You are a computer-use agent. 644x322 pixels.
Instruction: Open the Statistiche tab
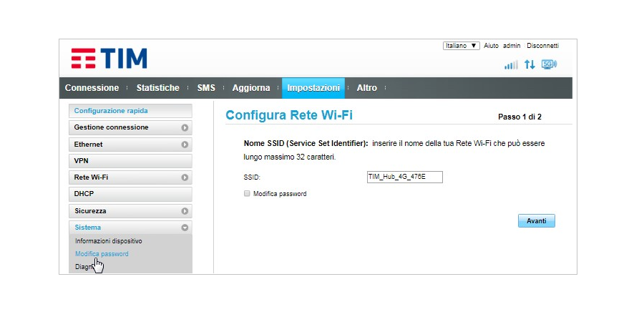click(157, 88)
